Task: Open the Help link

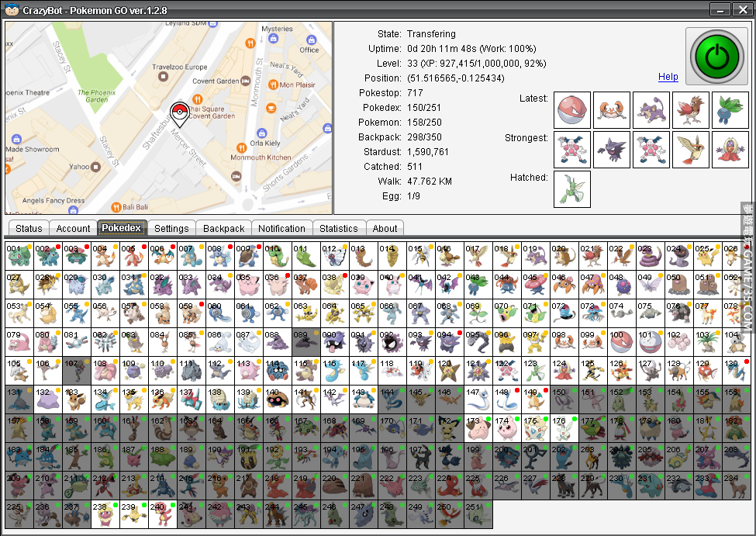Action: pyautogui.click(x=668, y=77)
